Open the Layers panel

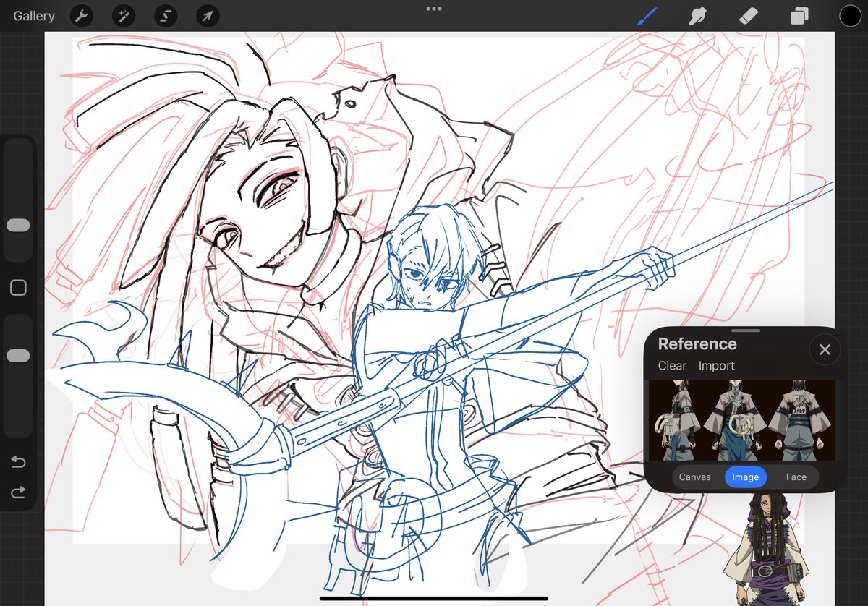click(x=799, y=16)
